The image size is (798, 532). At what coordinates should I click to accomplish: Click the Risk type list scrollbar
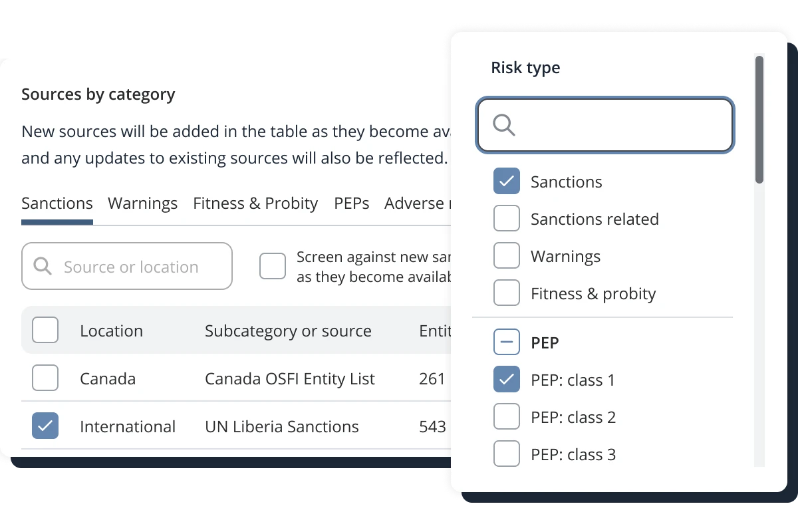click(x=759, y=120)
